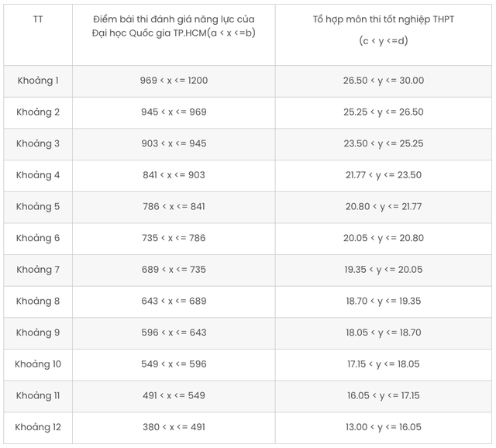Select the Khoảng 4 row label
Viewport: 496px width, 448px height.
pos(38,175)
